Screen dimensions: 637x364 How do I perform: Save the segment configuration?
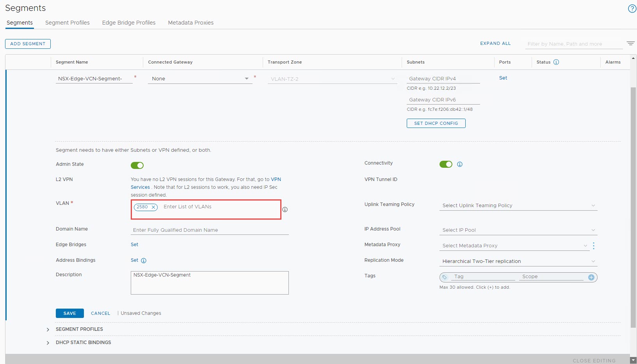[69, 313]
